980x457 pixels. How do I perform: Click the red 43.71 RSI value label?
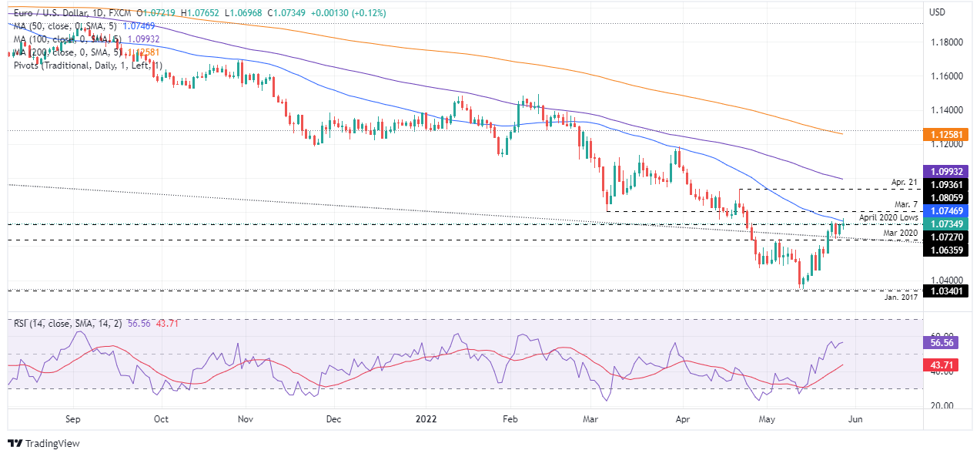(x=938, y=365)
